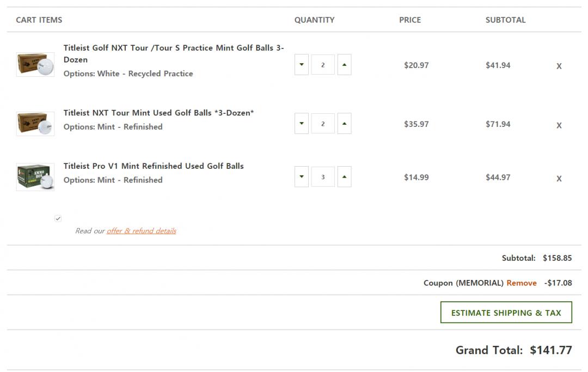The width and height of the screenshot is (588, 372).
Task: Open Titleist Pro V1 ammo box thumbnail
Action: 35,177
